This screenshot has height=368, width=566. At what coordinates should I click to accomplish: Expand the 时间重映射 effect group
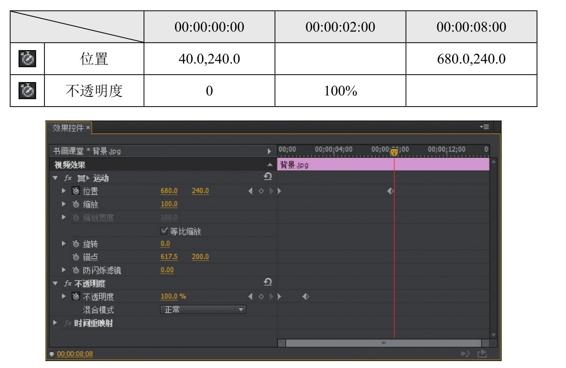point(55,322)
